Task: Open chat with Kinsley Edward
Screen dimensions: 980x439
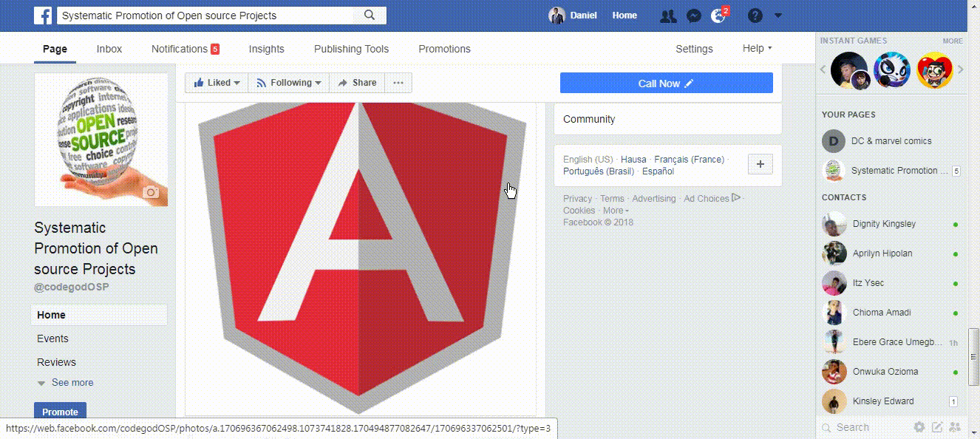Action: pos(891,401)
